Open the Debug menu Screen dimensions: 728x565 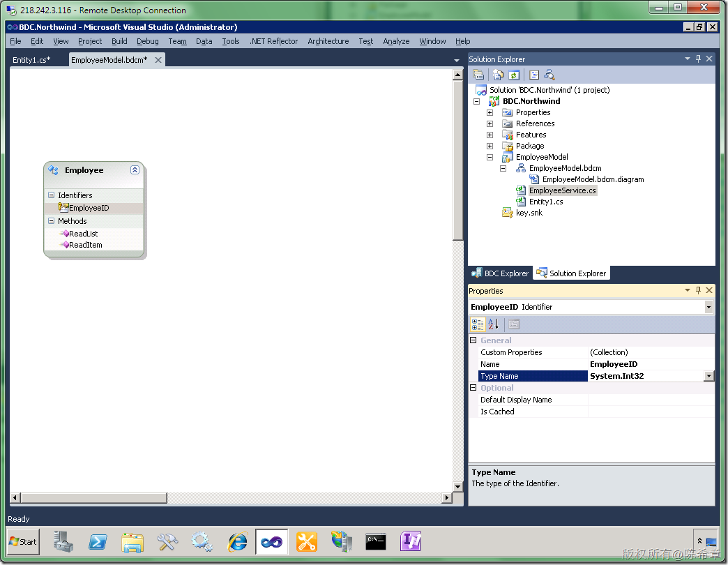click(x=148, y=41)
